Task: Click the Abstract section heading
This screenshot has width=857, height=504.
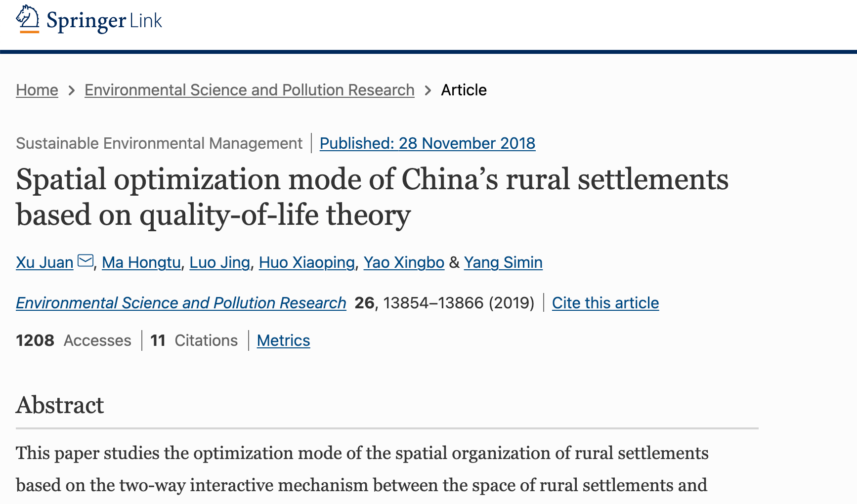Action: [x=60, y=405]
